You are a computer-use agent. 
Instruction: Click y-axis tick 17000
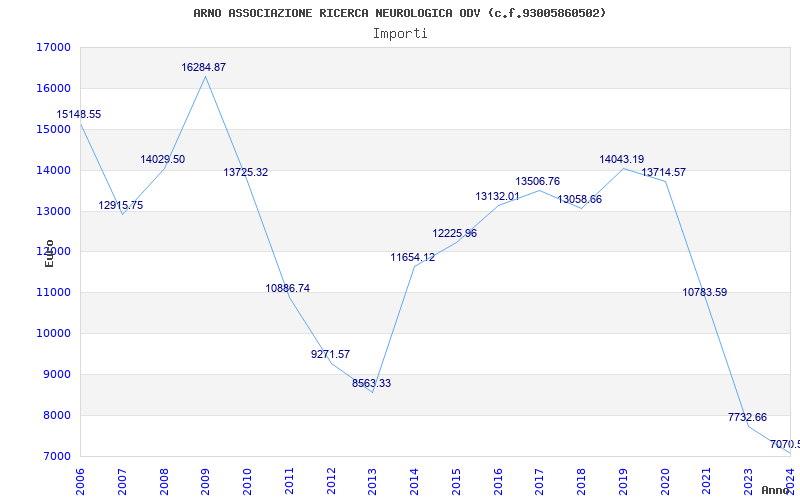tap(54, 47)
